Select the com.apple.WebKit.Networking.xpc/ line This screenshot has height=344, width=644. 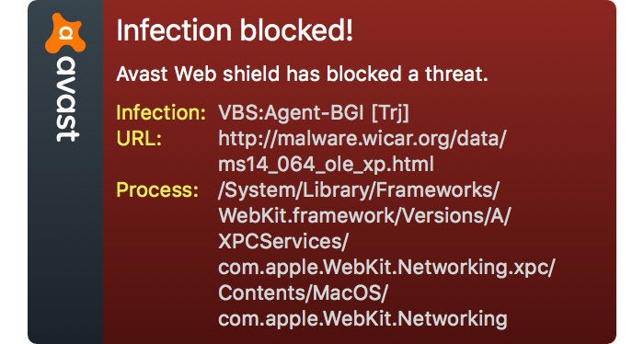click(386, 268)
